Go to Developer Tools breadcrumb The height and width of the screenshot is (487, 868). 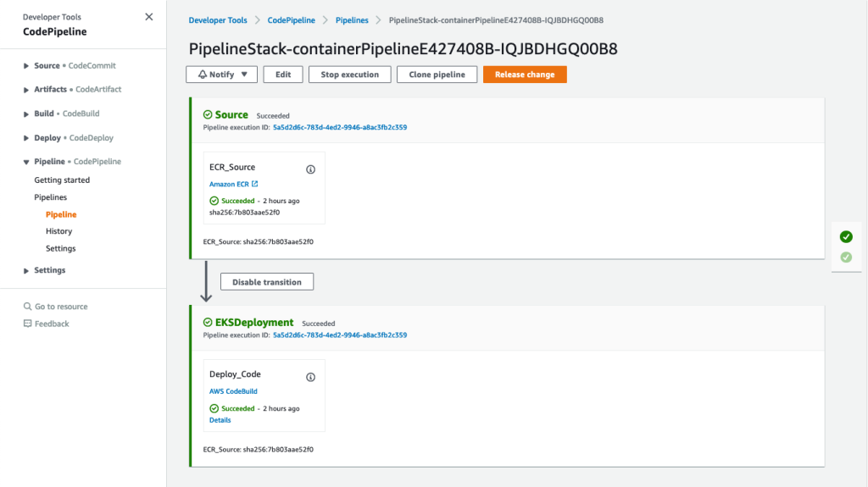coord(218,20)
